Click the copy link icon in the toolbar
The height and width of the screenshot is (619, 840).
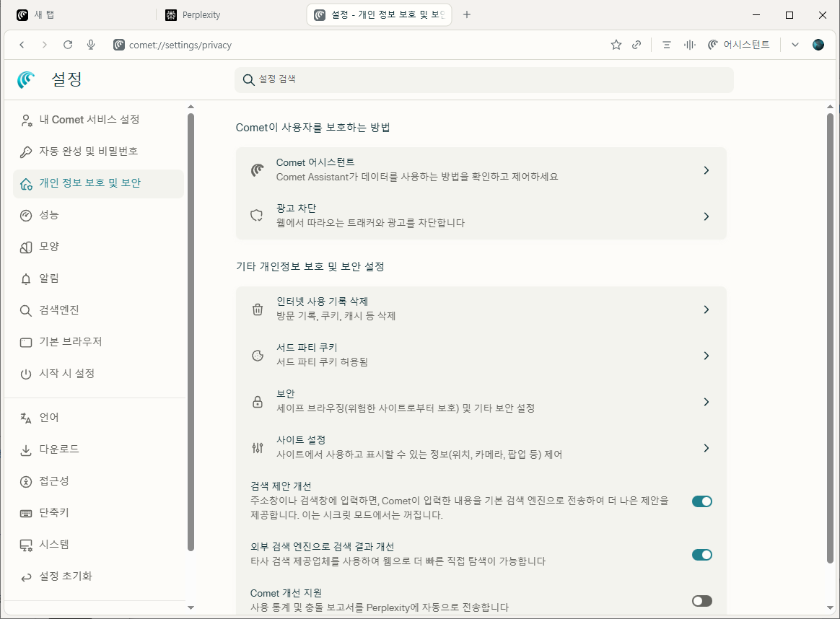click(636, 44)
